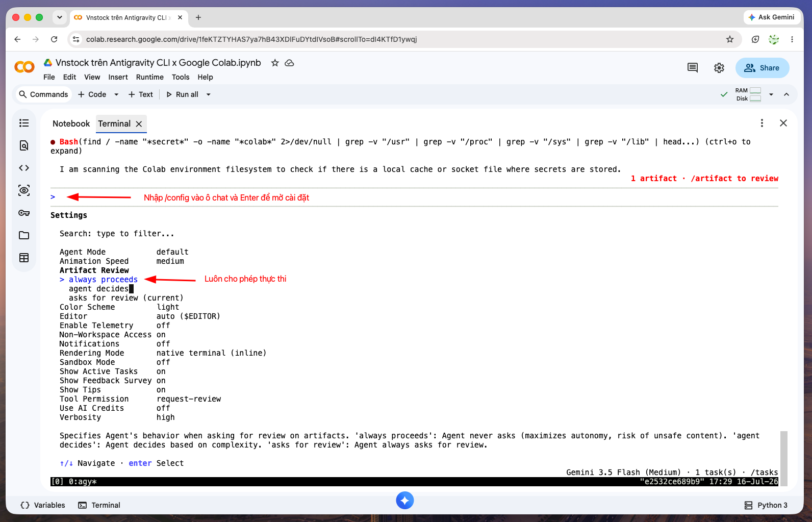Open Colab settings gear icon
Viewport: 812px width, 522px height.
click(x=719, y=68)
